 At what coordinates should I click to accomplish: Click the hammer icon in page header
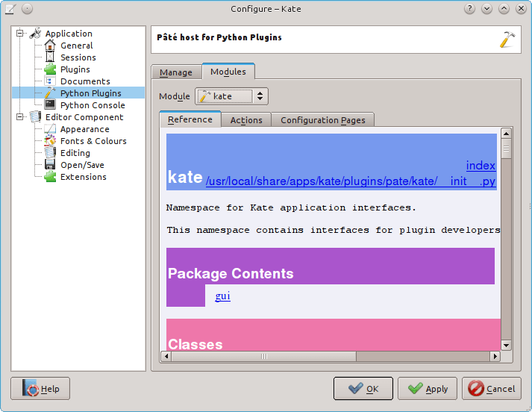click(507, 40)
